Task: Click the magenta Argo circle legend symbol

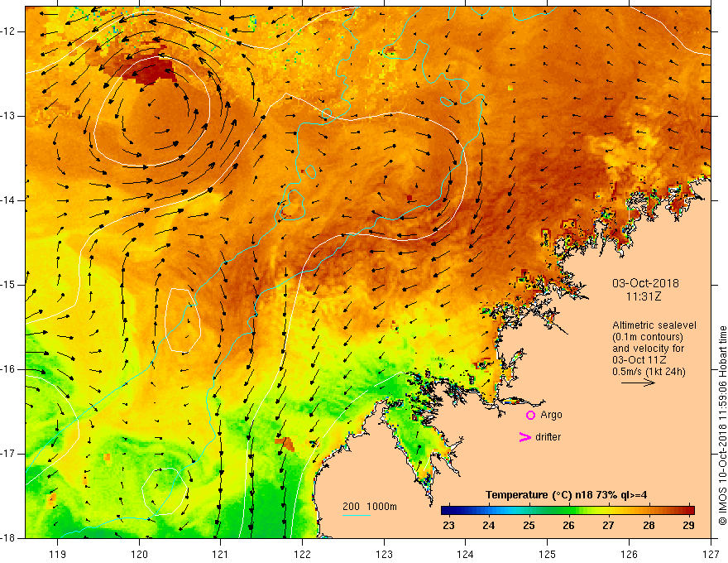Action: tap(530, 415)
